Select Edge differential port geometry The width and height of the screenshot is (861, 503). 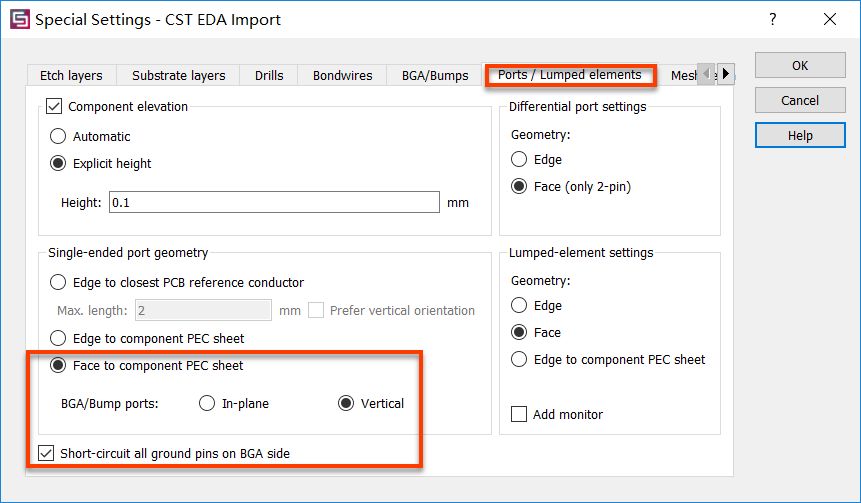519,159
